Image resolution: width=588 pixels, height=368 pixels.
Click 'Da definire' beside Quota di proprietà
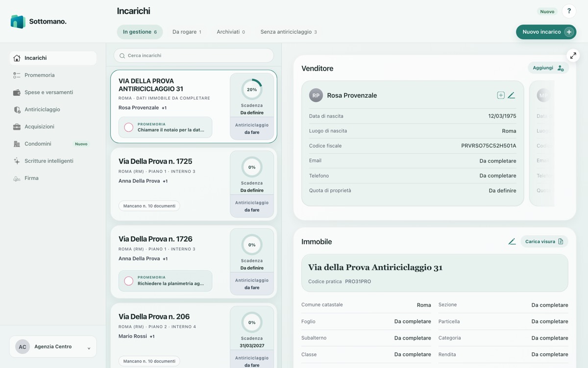pyautogui.click(x=503, y=190)
